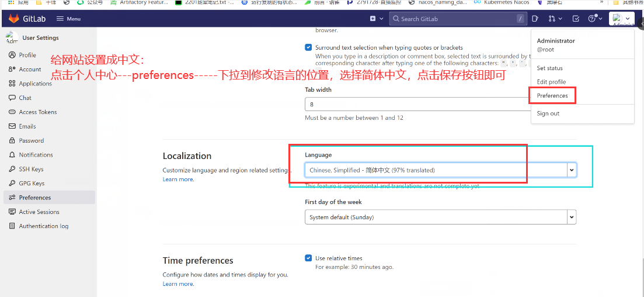Click the Chat bubble icon in sidebar
The height and width of the screenshot is (297, 644).
point(12,98)
